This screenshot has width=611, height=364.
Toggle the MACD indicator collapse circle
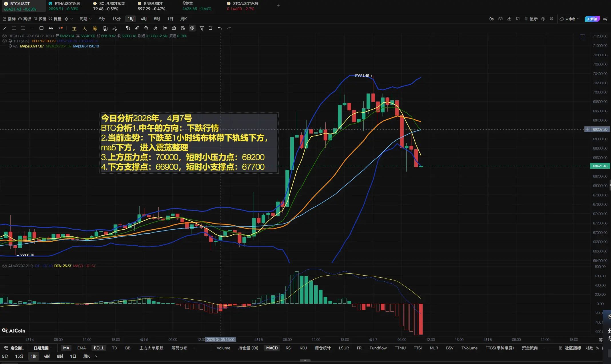point(5,266)
